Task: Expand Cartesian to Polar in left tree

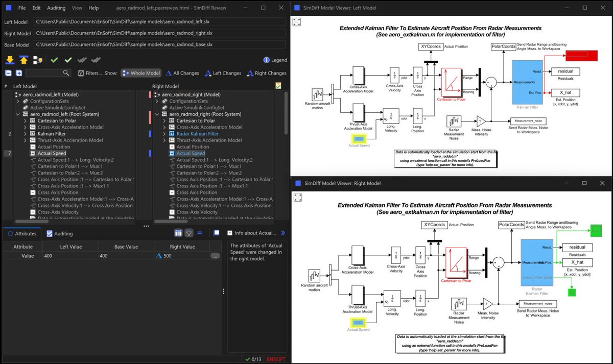Action: [x=25, y=120]
